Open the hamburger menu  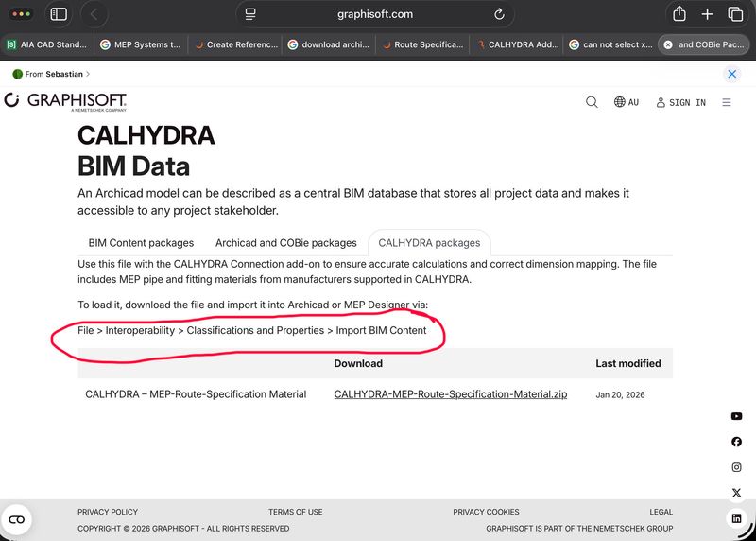pyautogui.click(x=727, y=102)
